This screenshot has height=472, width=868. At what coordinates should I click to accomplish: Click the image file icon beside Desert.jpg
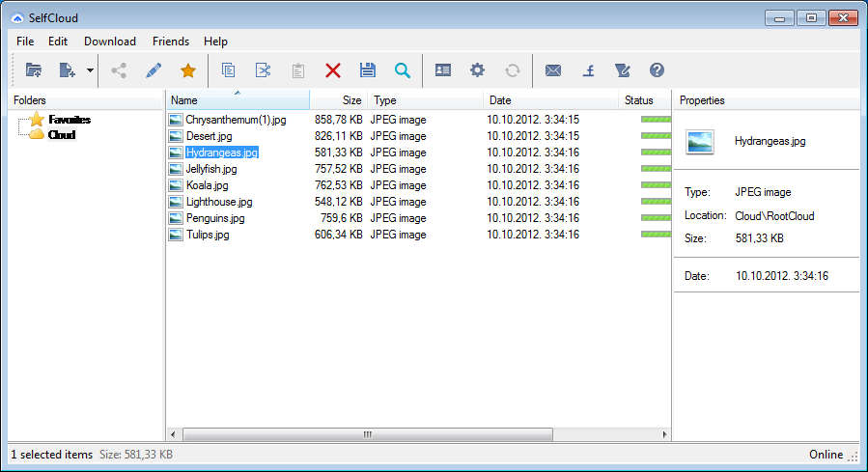(176, 136)
